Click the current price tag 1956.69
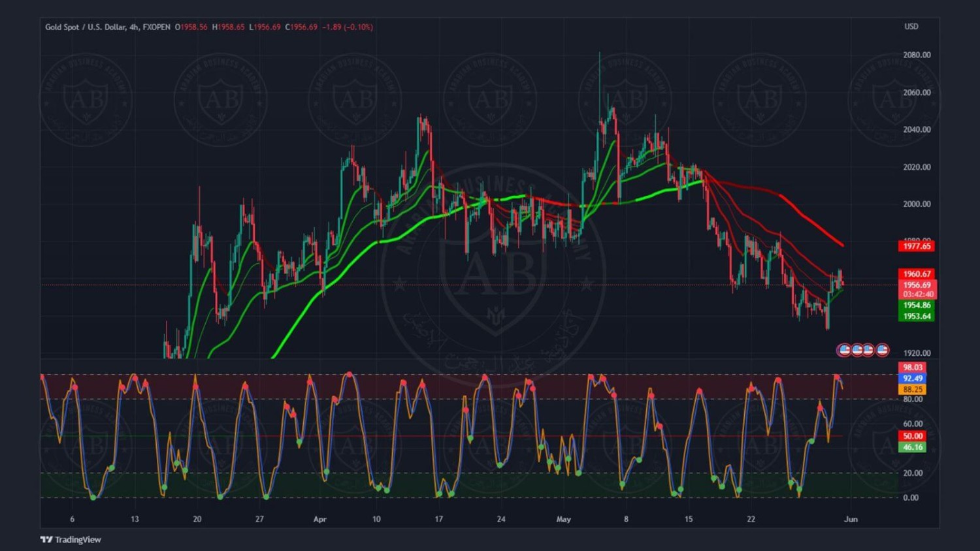This screenshot has width=980, height=551. 917,285
